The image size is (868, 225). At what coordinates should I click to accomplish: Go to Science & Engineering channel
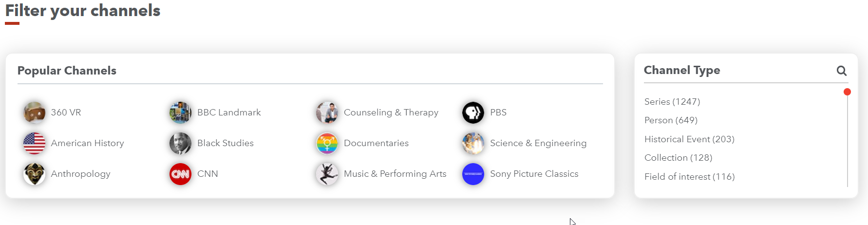(x=538, y=143)
